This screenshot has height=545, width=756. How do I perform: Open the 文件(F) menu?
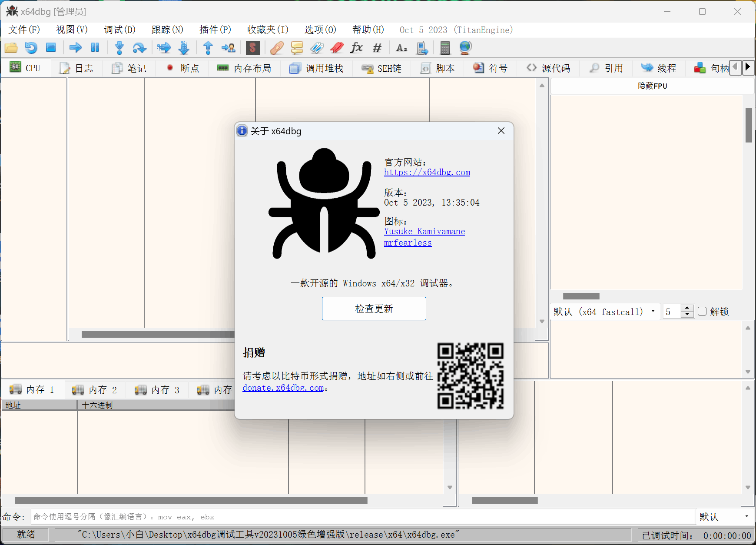[24, 30]
